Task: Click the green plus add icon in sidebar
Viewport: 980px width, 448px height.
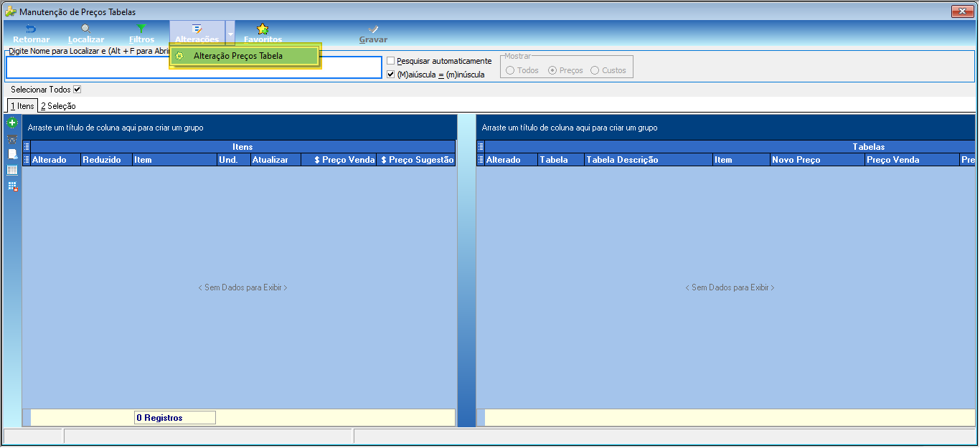Action: point(12,123)
